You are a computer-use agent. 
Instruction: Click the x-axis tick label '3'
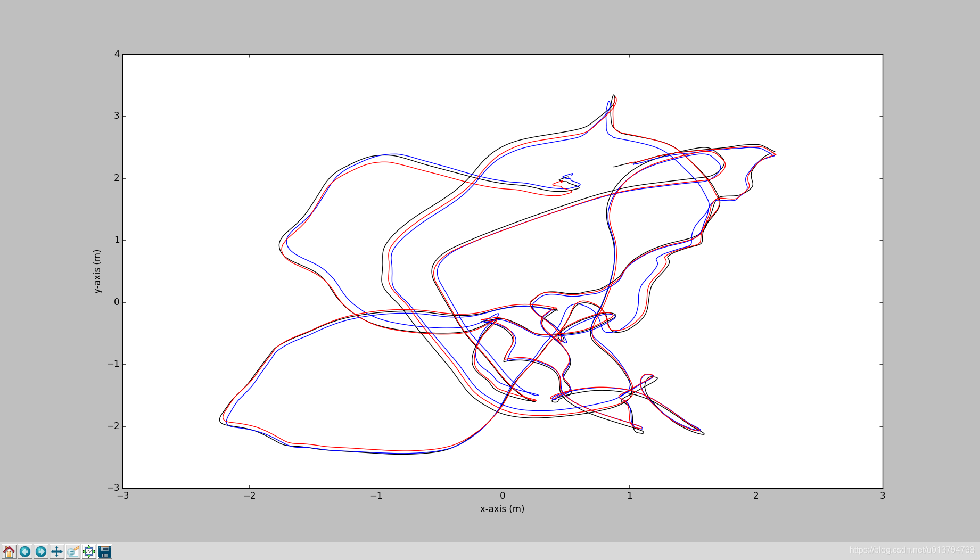click(883, 496)
